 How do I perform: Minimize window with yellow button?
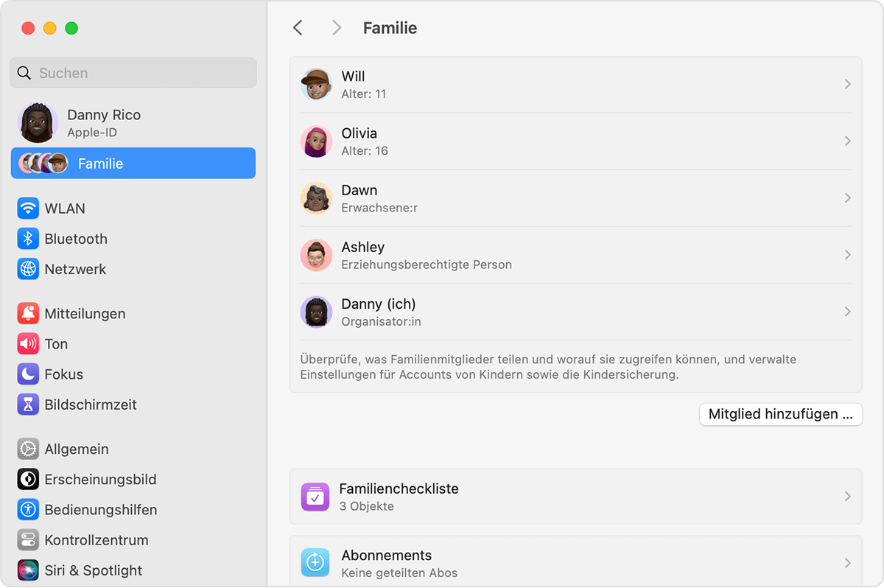click(x=50, y=28)
